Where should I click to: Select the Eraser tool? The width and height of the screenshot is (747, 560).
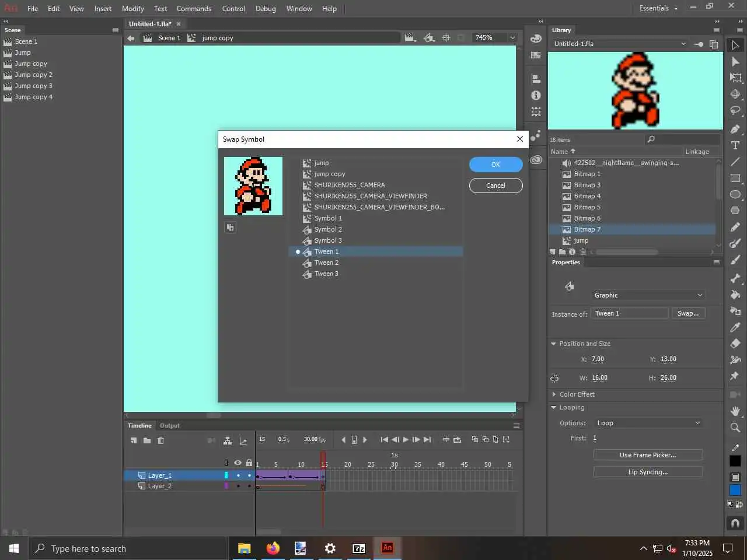(735, 344)
